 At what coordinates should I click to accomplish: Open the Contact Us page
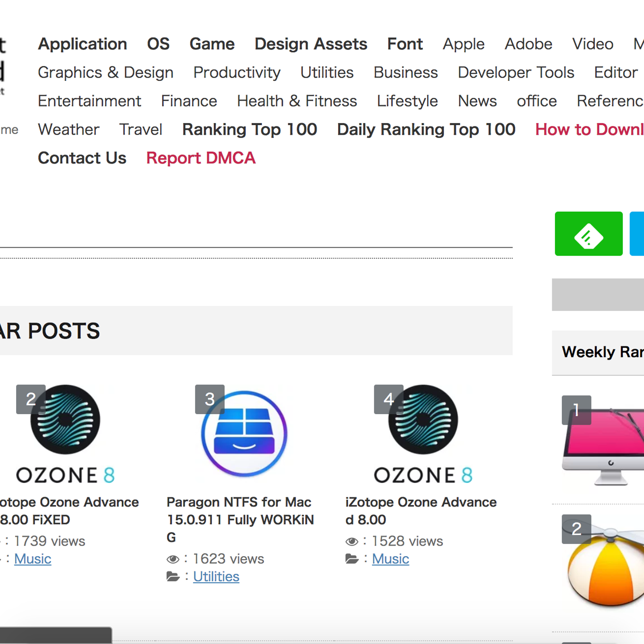pyautogui.click(x=82, y=158)
